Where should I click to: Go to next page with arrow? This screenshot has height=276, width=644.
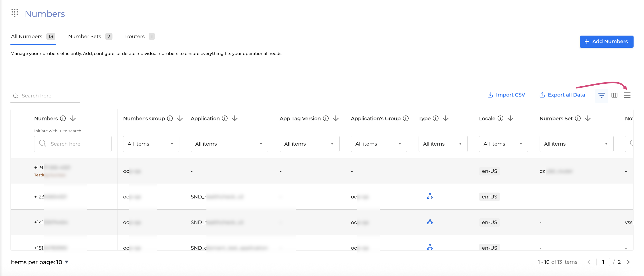click(x=628, y=262)
